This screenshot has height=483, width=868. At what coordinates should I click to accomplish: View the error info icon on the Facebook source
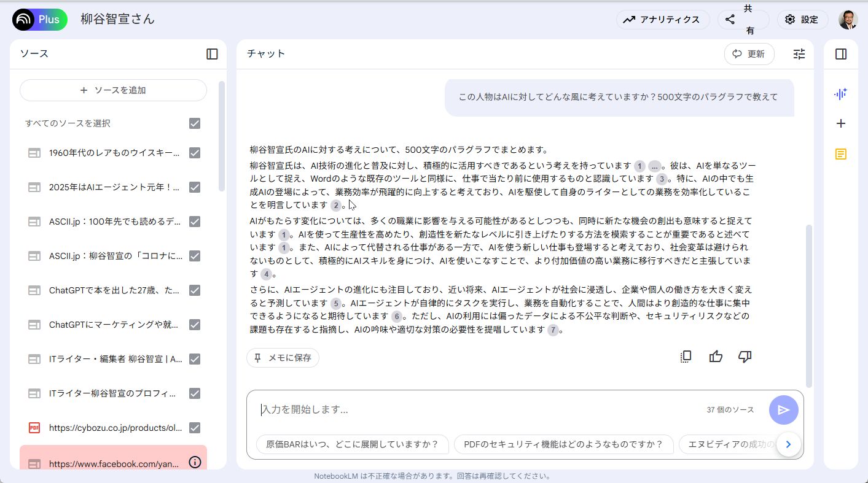click(x=195, y=463)
